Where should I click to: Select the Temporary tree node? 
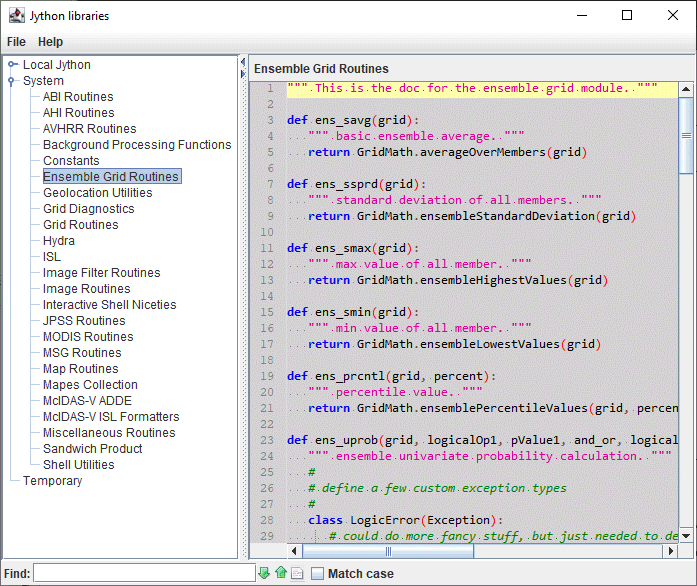(52, 481)
